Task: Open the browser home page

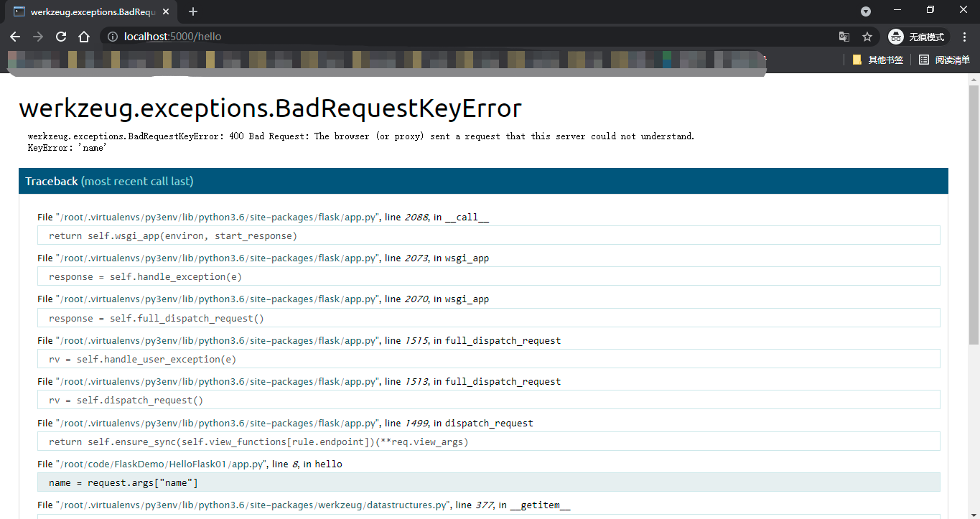Action: (x=84, y=37)
